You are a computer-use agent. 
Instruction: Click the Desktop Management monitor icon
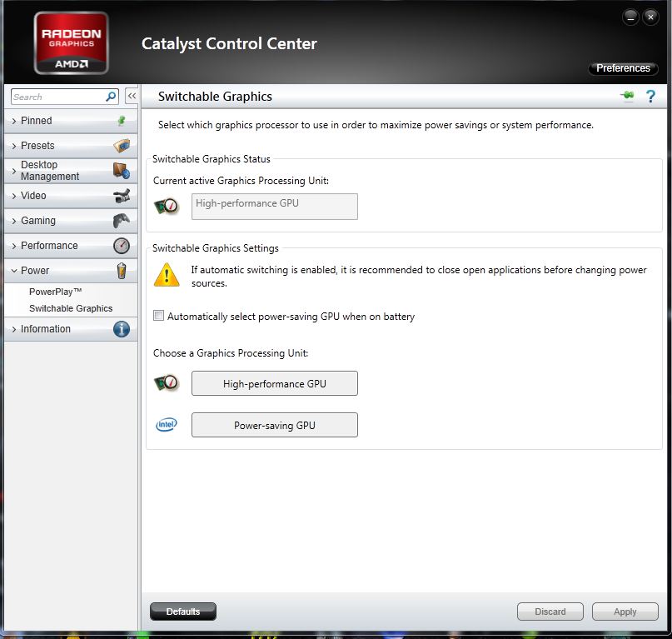click(x=122, y=171)
